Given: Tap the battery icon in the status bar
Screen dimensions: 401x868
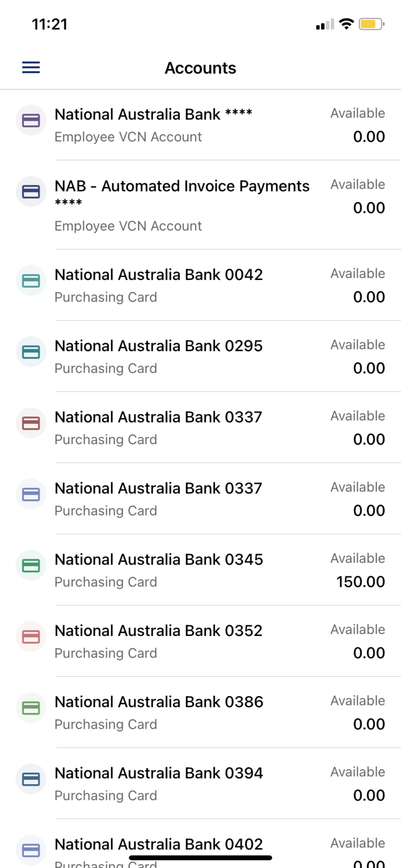Looking at the screenshot, I should coord(371,24).
